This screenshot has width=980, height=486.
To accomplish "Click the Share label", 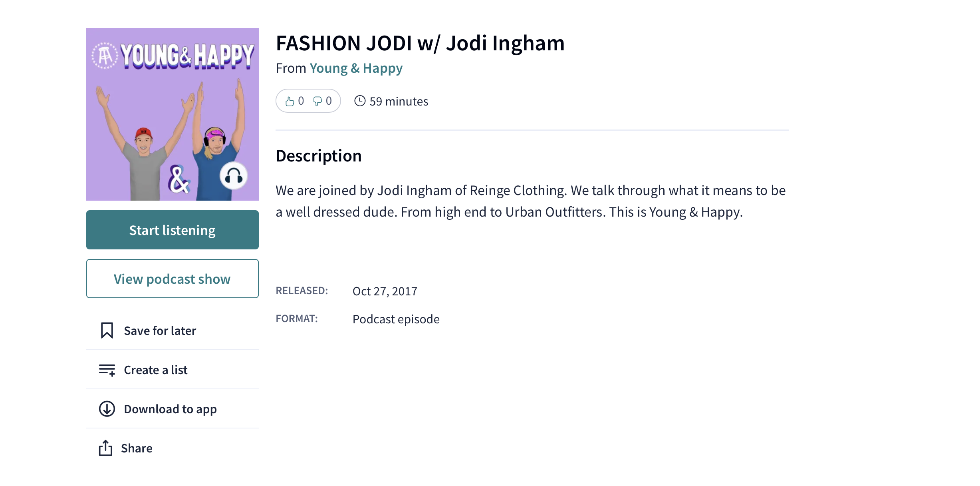I will pyautogui.click(x=137, y=448).
